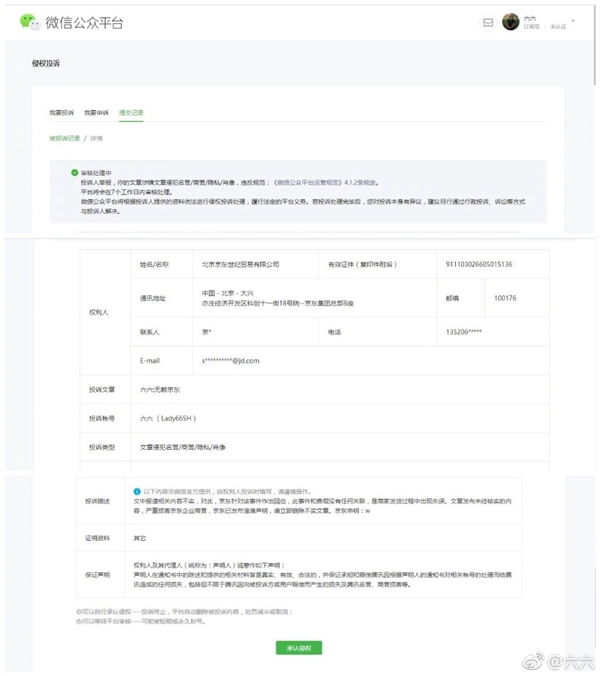Click the blue info icon in 投诉描述
This screenshot has width=600, height=676.
[137, 492]
